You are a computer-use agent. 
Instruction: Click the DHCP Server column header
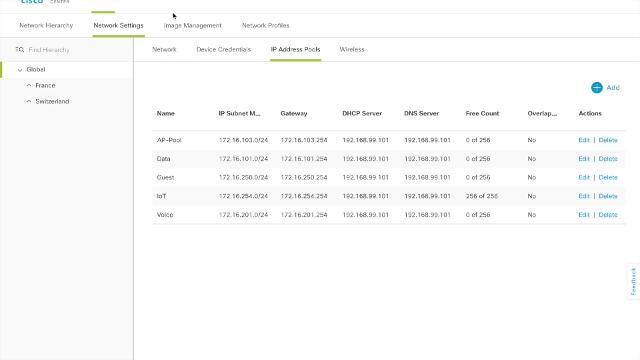tap(362, 113)
